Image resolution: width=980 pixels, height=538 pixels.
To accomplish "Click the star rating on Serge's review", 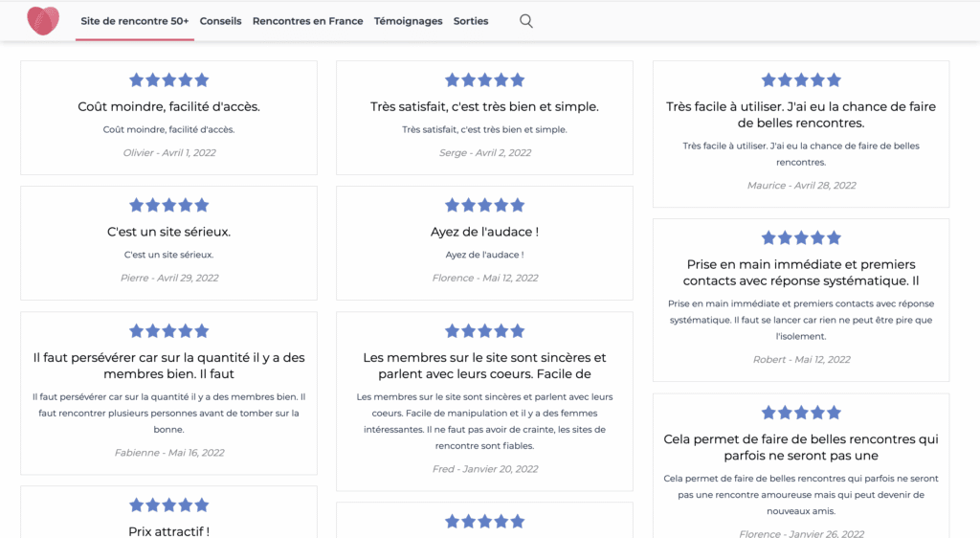I will pos(484,80).
